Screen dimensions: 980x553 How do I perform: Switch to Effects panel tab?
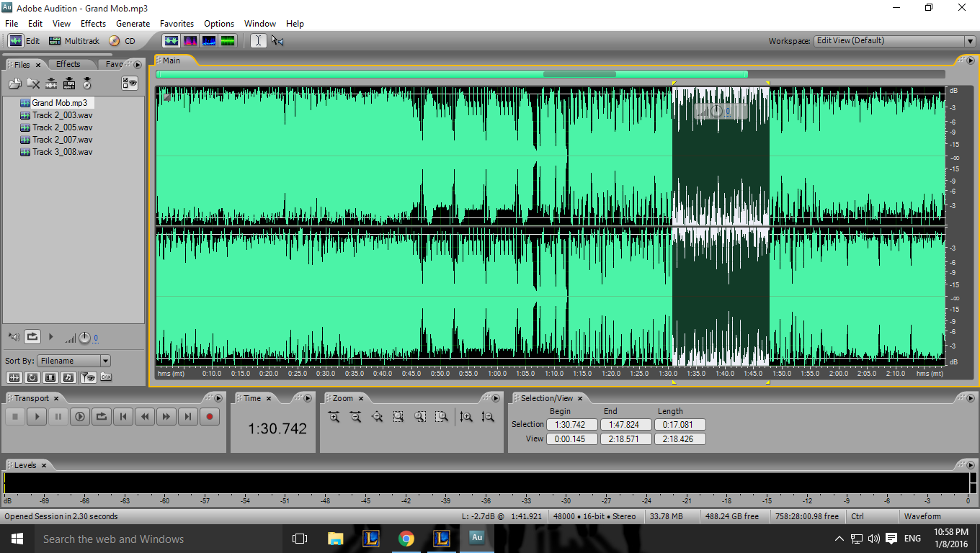(x=68, y=64)
